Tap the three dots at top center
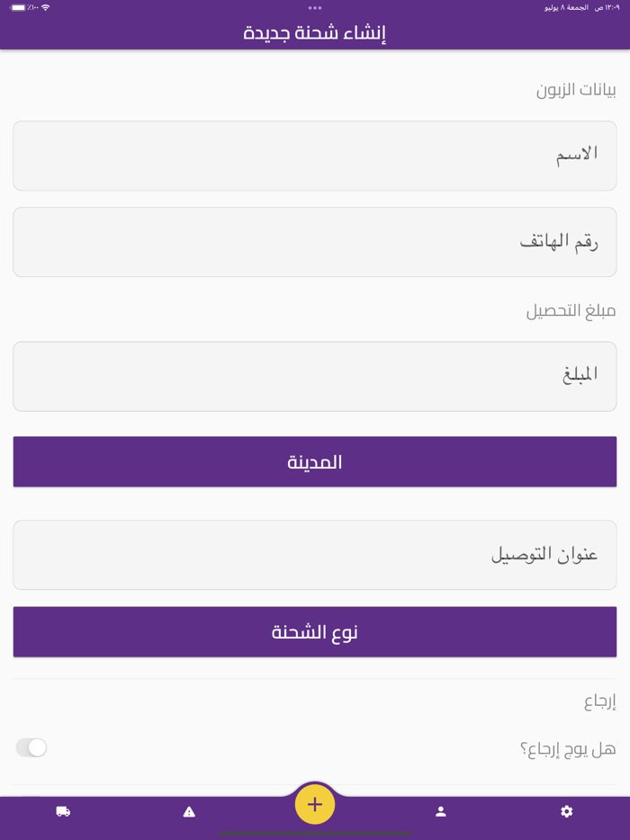Screen dimensions: 630x840 pos(315,8)
